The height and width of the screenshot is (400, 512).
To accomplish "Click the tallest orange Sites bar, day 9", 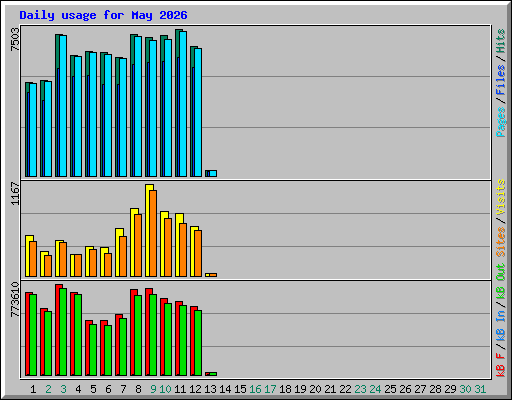I will click(x=153, y=233).
